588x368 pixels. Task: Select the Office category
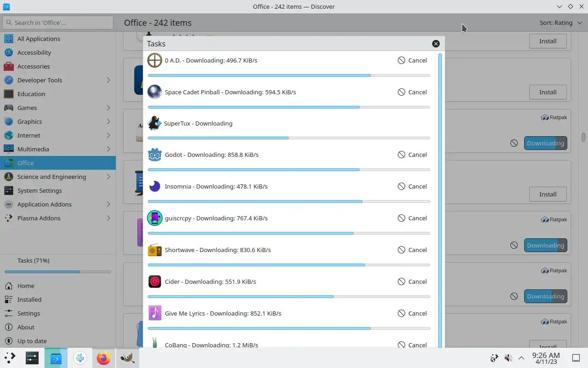pos(58,163)
